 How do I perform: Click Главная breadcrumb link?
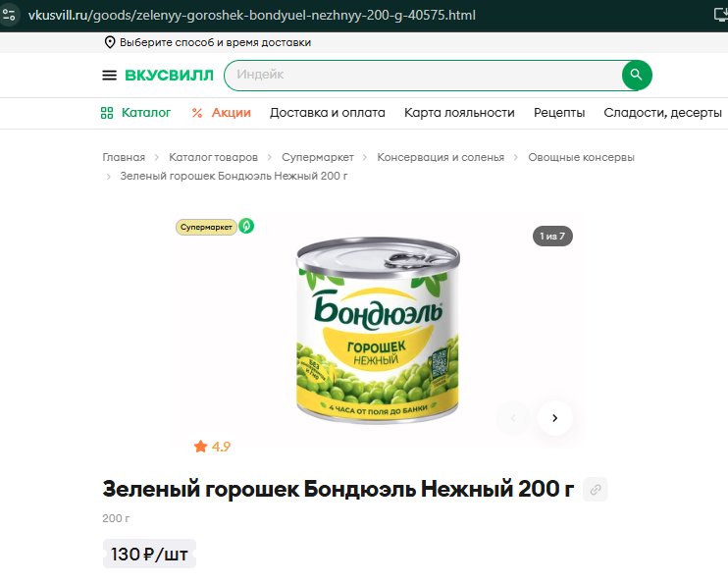[x=124, y=157]
